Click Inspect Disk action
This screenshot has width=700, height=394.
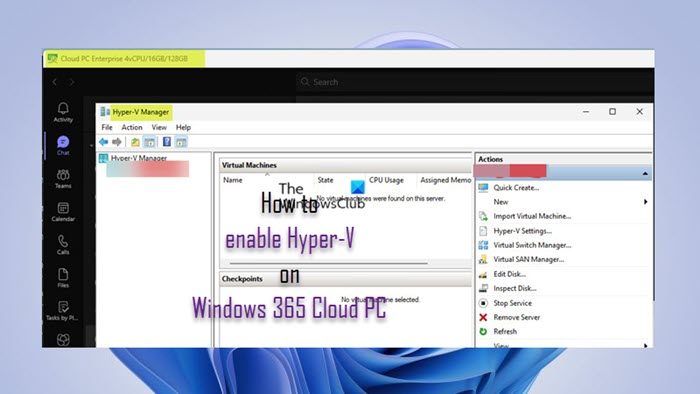[x=515, y=288]
